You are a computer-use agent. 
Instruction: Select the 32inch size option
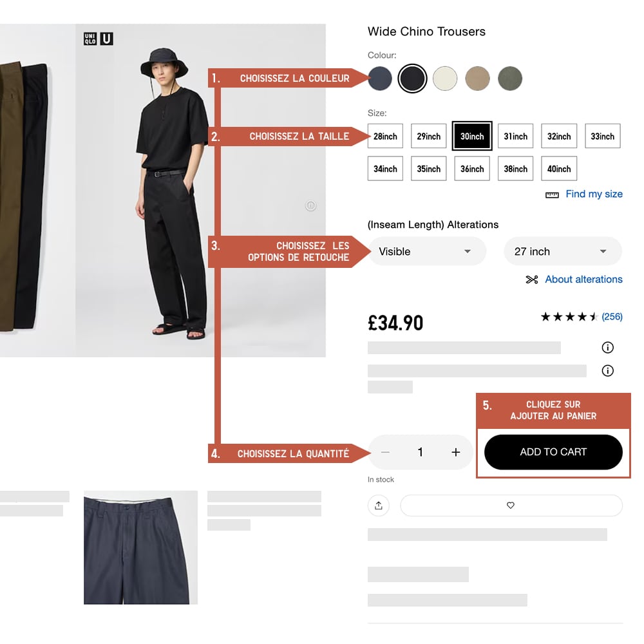(559, 136)
